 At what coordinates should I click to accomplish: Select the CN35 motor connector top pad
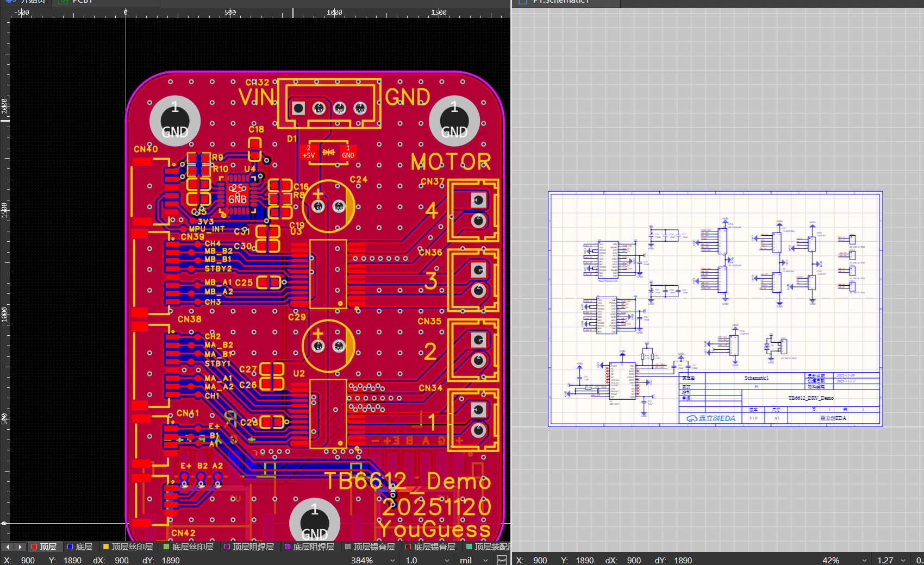pos(478,340)
